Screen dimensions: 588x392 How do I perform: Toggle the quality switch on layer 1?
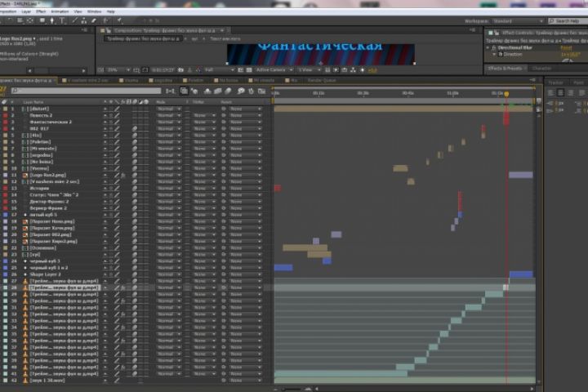(x=117, y=109)
